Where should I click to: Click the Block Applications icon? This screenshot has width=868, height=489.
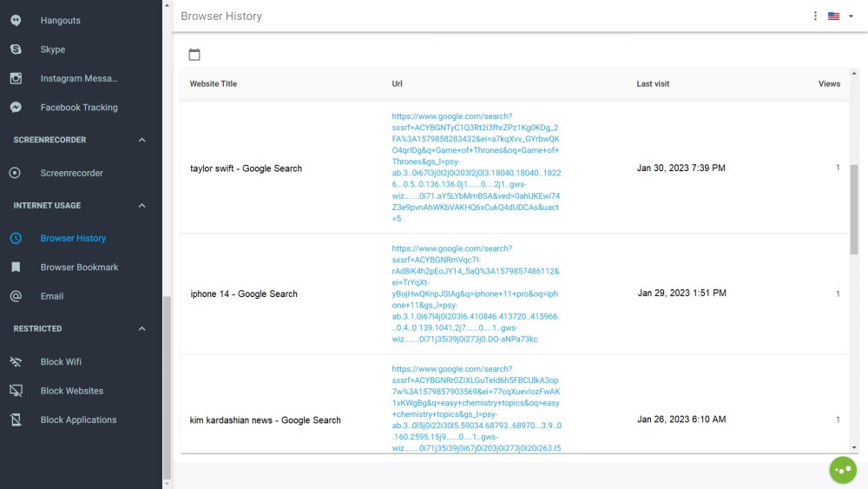point(16,420)
